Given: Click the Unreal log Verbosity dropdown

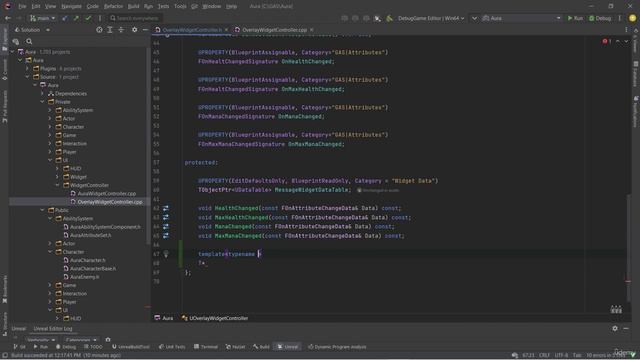Looking at the screenshot, I should (x=41, y=340).
